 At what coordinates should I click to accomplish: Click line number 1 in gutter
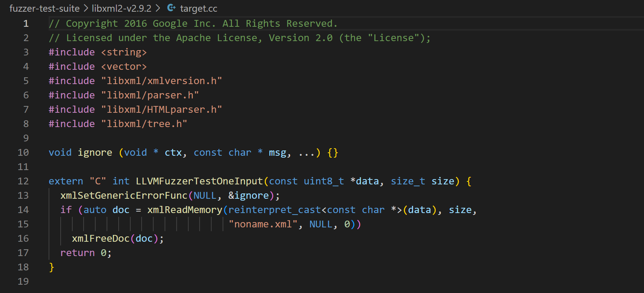tap(26, 24)
